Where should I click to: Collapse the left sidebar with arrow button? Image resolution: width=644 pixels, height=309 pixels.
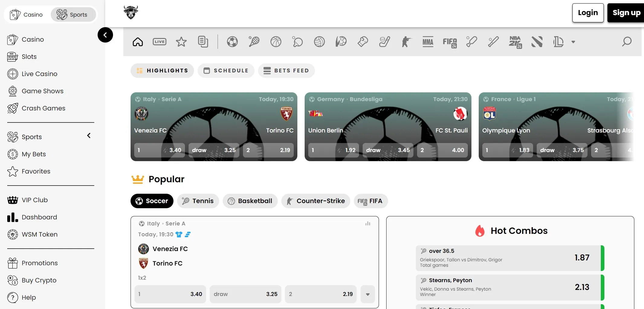105,35
